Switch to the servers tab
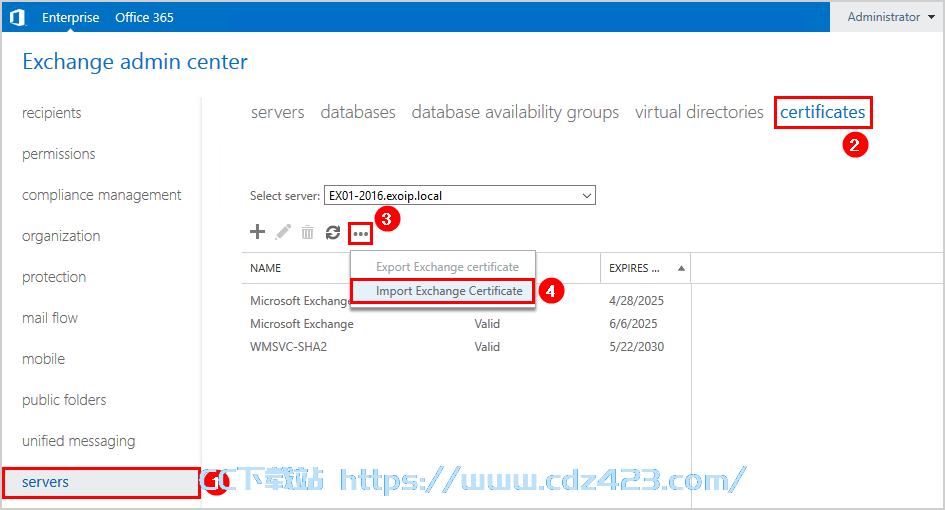 [278, 112]
